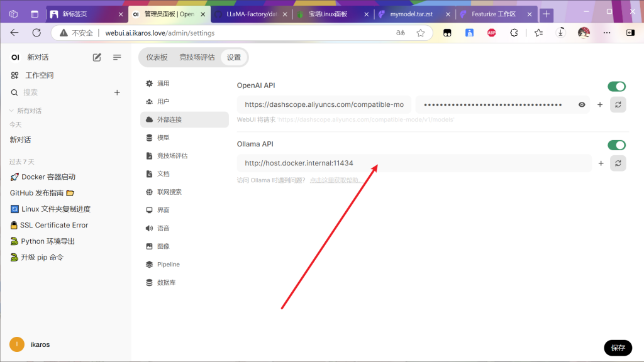
Task: Switch to the 仪表板 tab
Action: 157,57
